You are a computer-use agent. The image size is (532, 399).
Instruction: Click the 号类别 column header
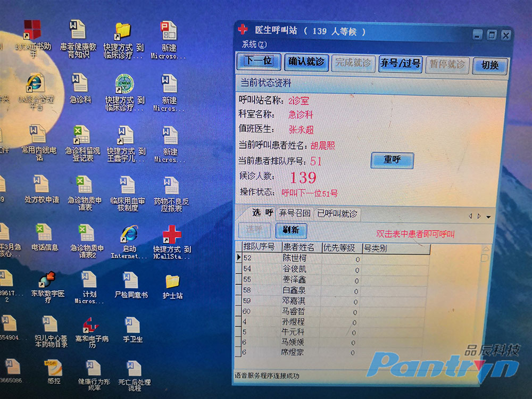click(396, 248)
